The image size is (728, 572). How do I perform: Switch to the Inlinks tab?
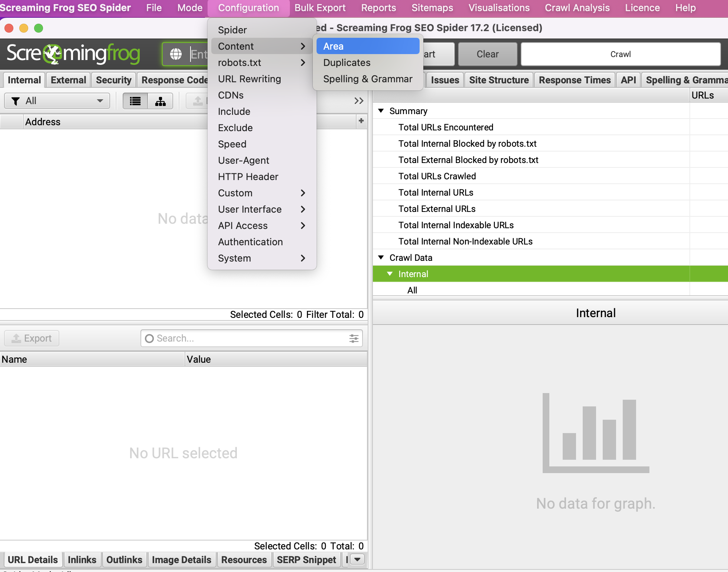point(82,559)
